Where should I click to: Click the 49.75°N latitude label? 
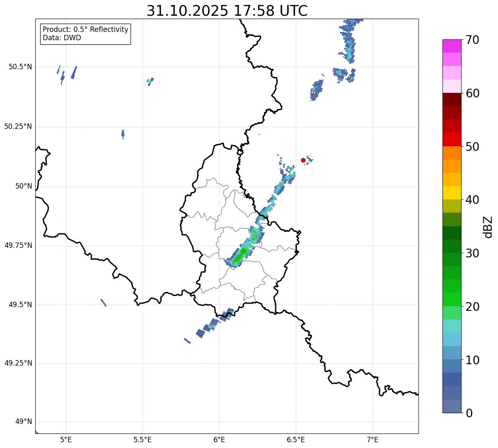click(18, 245)
